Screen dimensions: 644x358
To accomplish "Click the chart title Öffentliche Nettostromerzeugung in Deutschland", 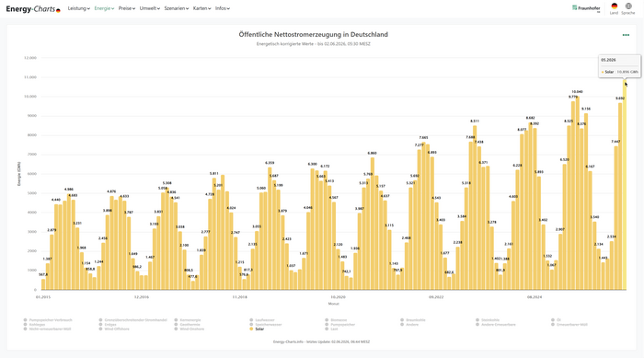I will click(313, 35).
